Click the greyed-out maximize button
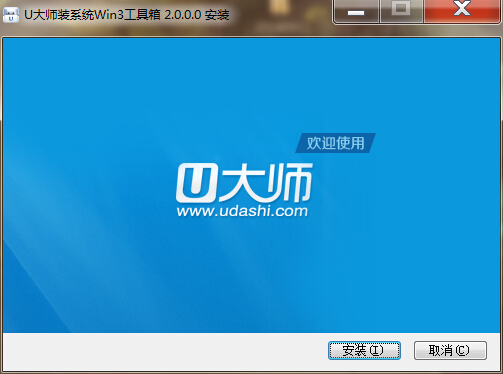 click(x=401, y=11)
